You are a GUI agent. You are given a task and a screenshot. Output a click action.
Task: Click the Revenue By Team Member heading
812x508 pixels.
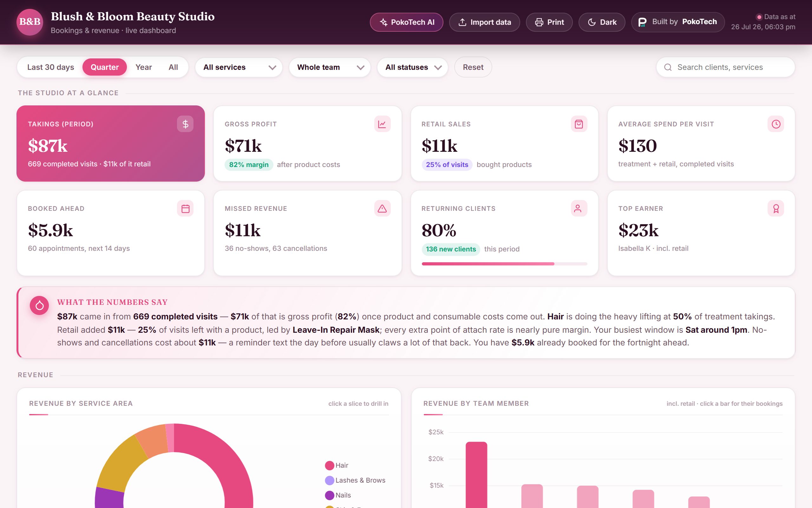click(476, 403)
